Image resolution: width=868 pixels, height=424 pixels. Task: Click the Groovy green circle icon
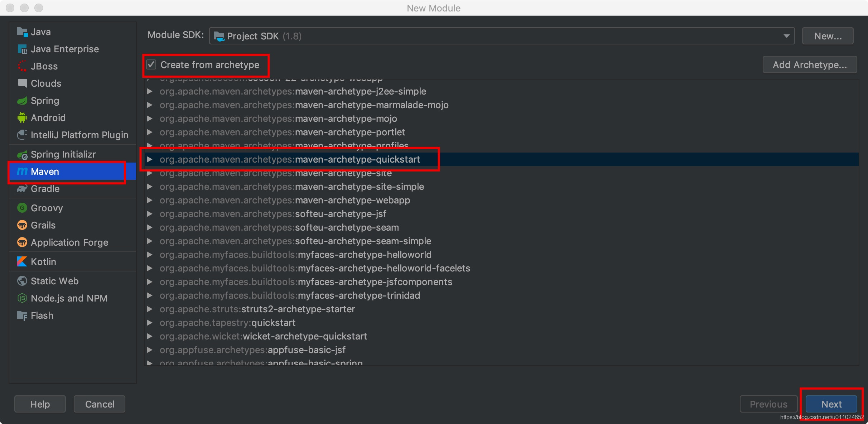click(x=22, y=208)
